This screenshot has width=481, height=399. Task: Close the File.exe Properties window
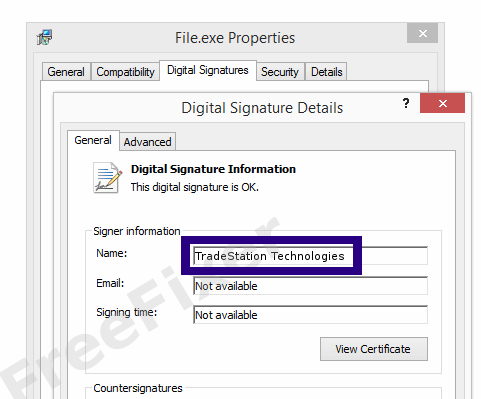click(x=422, y=33)
